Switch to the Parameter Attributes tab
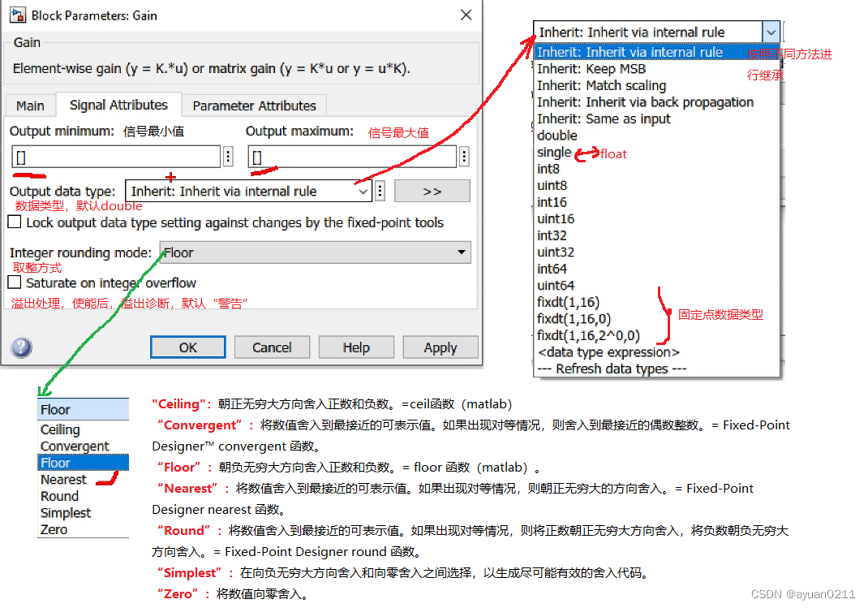 click(254, 105)
